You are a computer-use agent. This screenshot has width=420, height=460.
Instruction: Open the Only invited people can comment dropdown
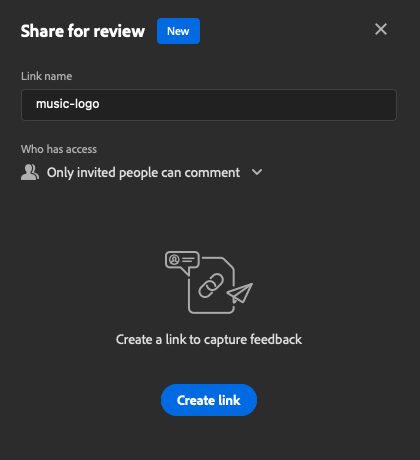[x=143, y=173]
